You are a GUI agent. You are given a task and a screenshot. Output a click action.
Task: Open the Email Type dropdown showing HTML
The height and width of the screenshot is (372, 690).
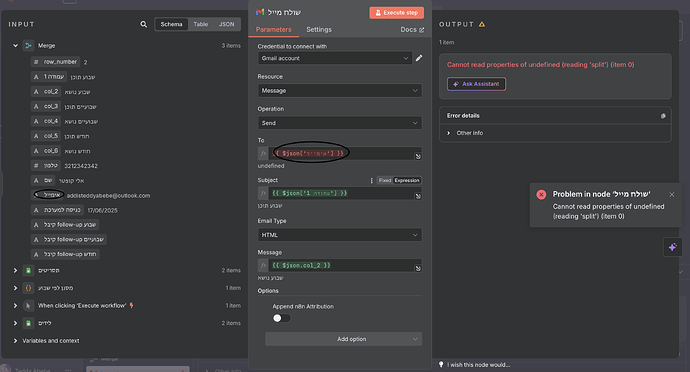(340, 235)
